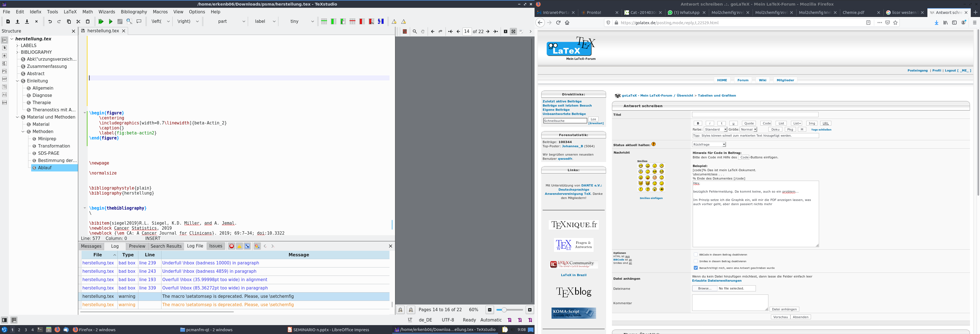The height and width of the screenshot is (334, 980).
Task: Open the 'tiny' font size dropdown
Action: [312, 22]
